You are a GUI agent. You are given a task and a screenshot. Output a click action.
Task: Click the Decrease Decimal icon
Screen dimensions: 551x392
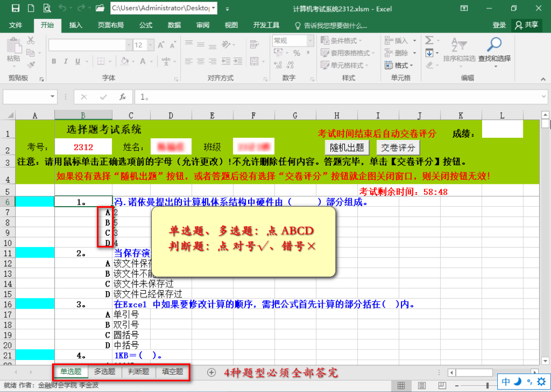pos(290,65)
